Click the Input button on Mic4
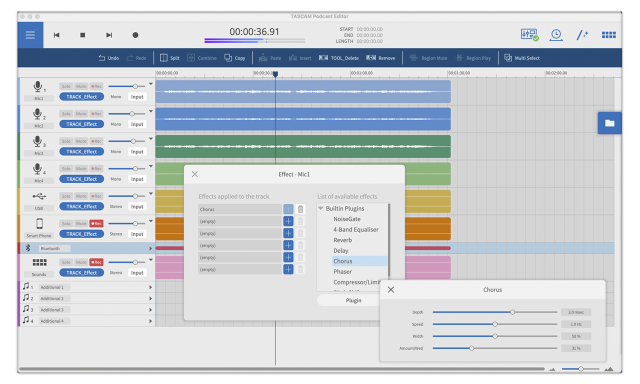The image size is (640, 384). point(137,179)
